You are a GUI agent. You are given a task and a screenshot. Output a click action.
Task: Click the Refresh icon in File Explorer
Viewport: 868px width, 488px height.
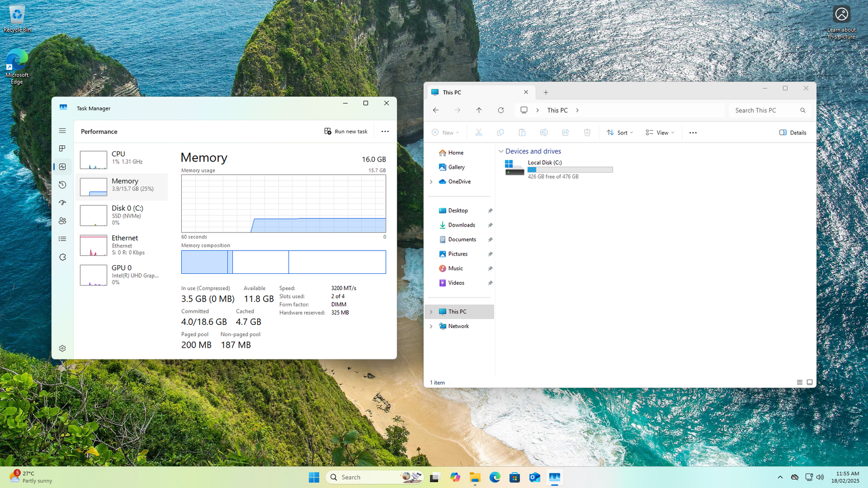[501, 110]
